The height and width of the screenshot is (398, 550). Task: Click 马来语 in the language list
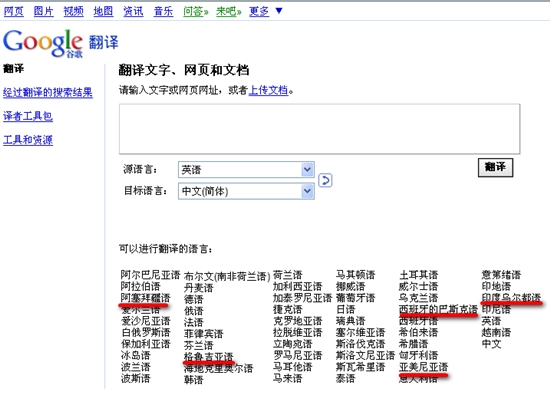pos(288,379)
